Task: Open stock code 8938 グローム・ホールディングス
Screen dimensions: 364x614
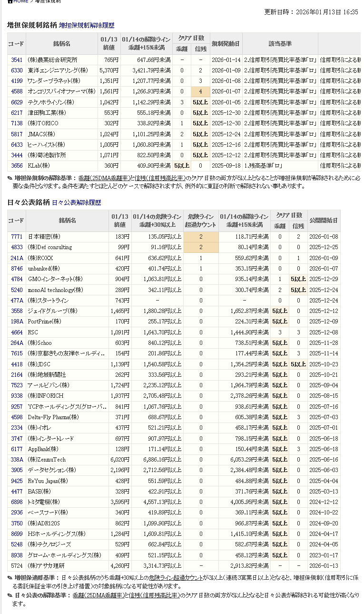Action: click(x=17, y=555)
